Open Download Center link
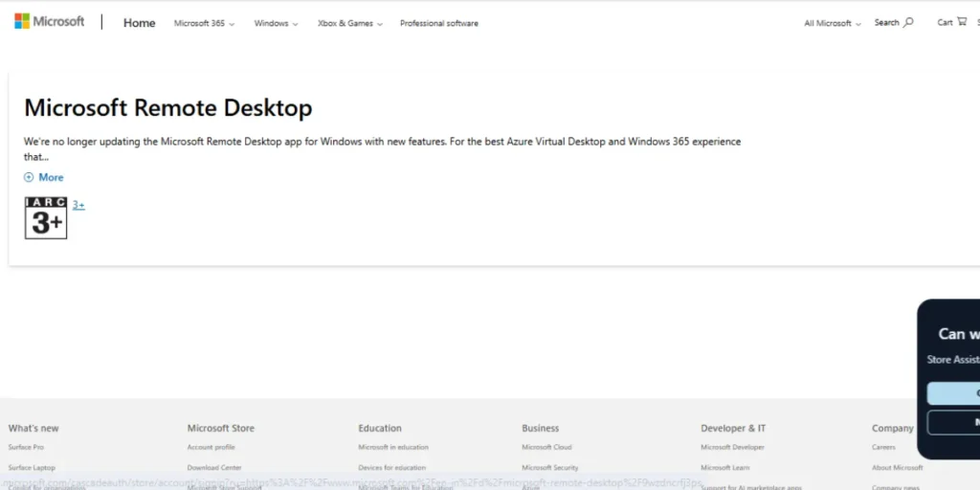This screenshot has height=490, width=980. coord(214,467)
